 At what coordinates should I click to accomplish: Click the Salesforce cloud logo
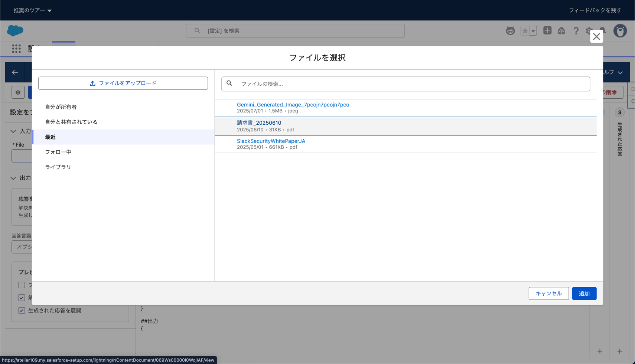[x=15, y=30]
